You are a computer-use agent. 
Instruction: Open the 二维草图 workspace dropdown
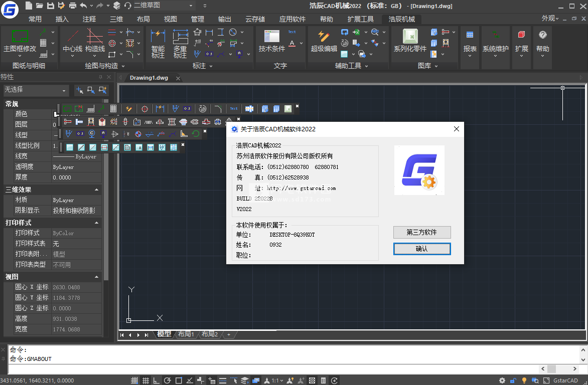[191, 6]
